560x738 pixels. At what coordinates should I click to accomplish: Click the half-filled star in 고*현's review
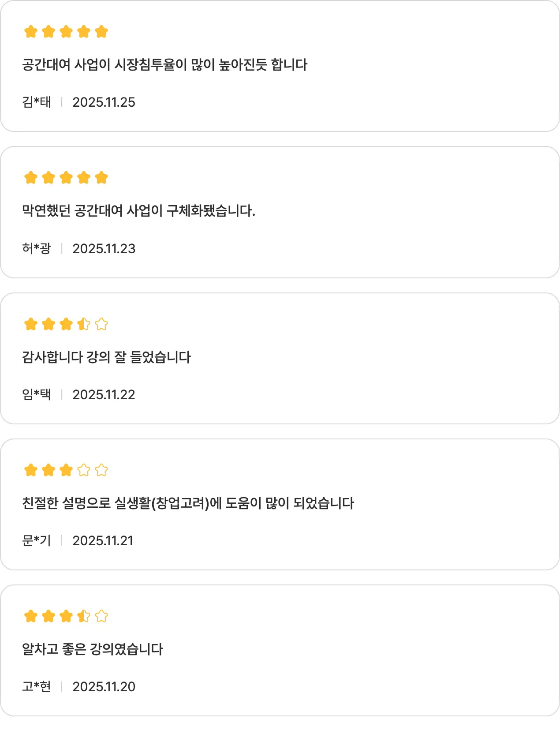point(84,616)
